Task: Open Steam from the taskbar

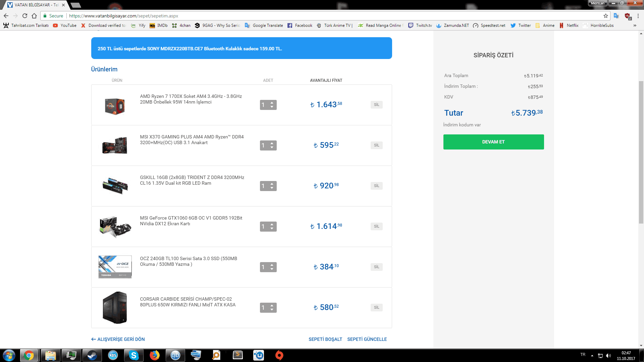Action: (92, 355)
